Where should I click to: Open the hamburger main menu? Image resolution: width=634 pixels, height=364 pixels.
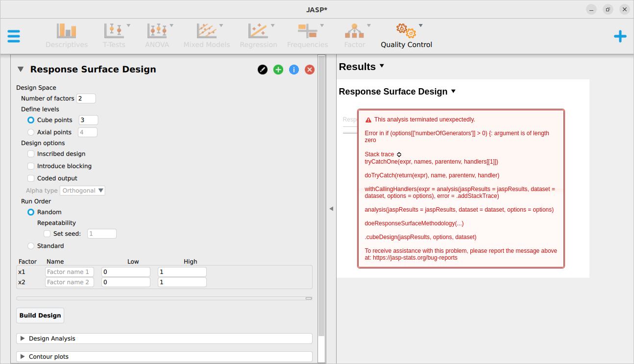(14, 36)
